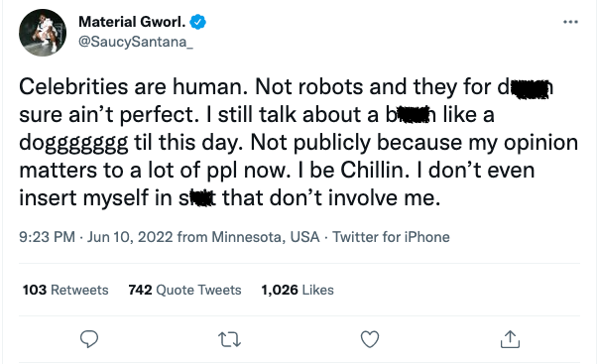Click the Twitter for iPhone source label
The width and height of the screenshot is (597, 364).
click(x=391, y=237)
